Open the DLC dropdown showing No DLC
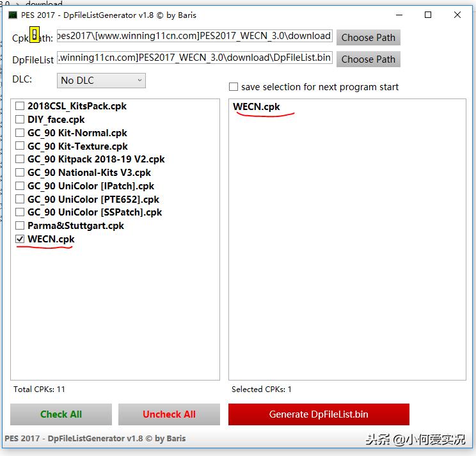 point(101,81)
